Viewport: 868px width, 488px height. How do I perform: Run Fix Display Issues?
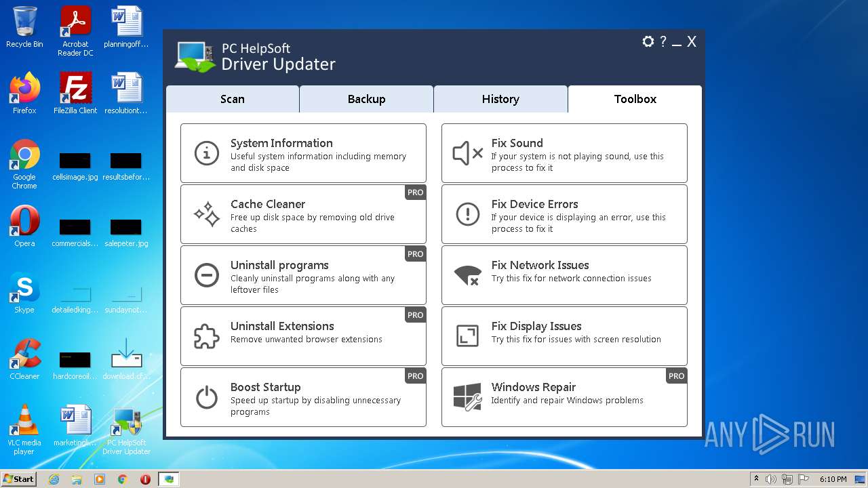(564, 336)
